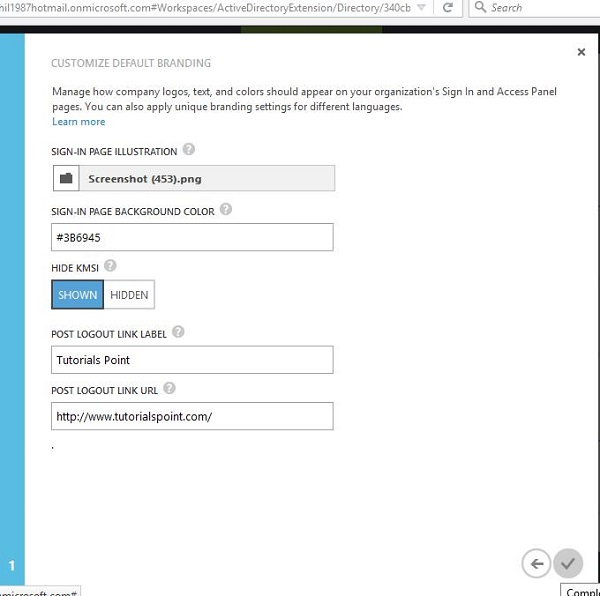This screenshot has width=600, height=596.
Task: Open help for Sign-in Page Illustration
Action: [x=189, y=149]
